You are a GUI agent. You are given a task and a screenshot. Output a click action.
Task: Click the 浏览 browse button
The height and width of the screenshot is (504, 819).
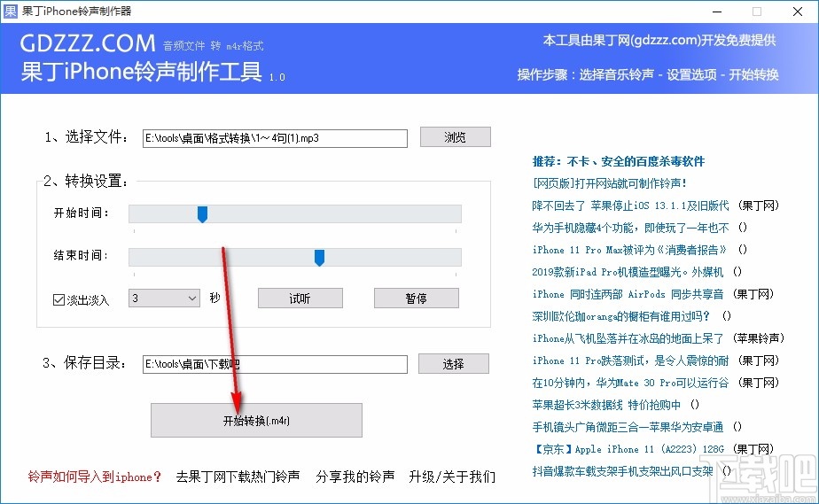click(x=456, y=137)
